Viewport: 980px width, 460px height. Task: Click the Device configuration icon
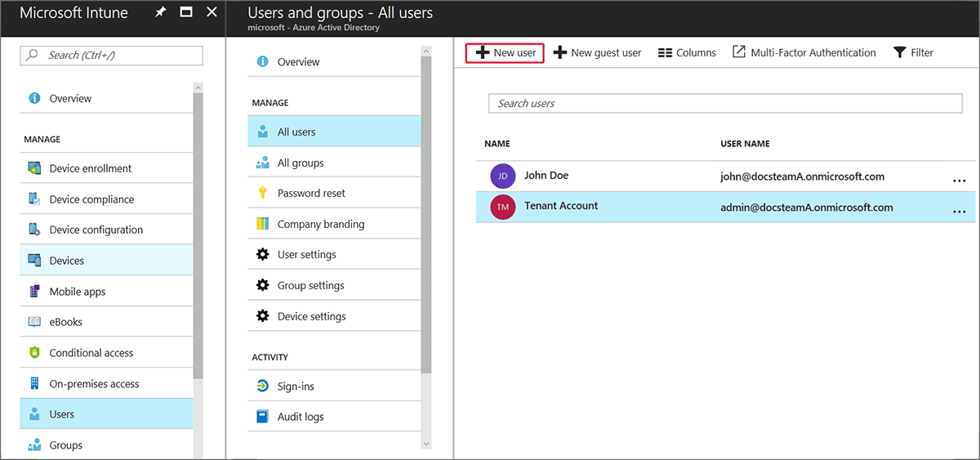click(34, 230)
